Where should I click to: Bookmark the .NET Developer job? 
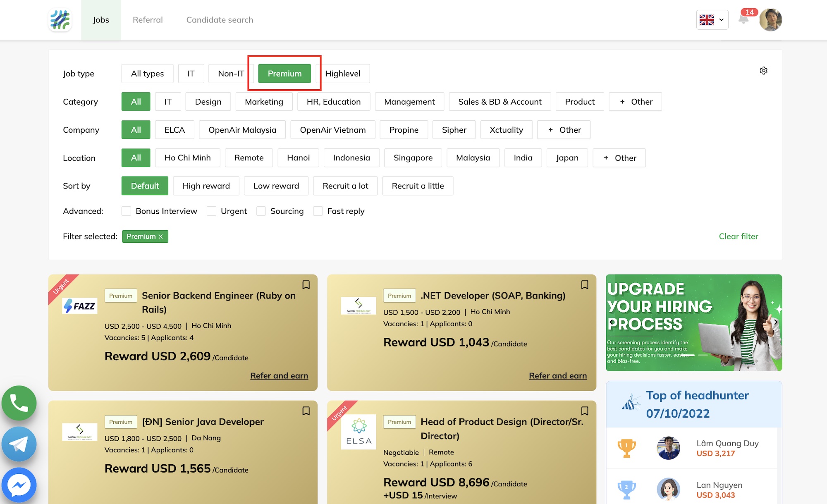coord(585,285)
